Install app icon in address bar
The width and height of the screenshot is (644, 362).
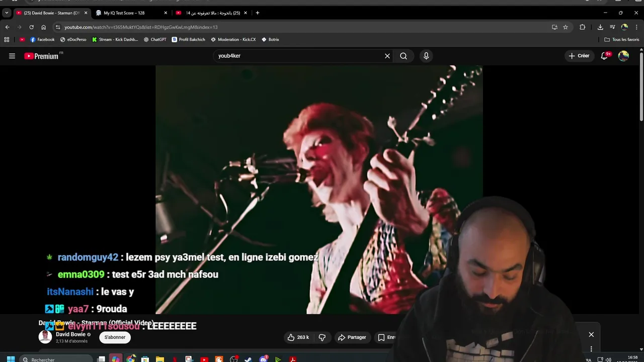(554, 27)
